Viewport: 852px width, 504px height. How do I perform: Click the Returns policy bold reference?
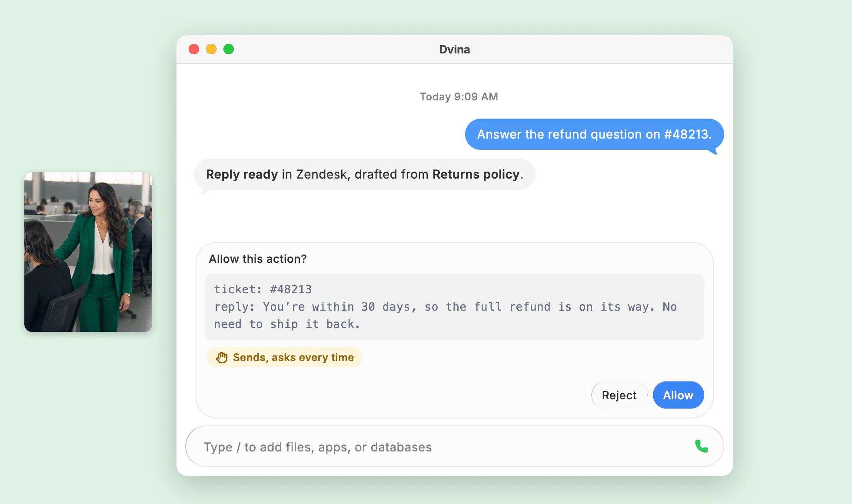pos(476,174)
